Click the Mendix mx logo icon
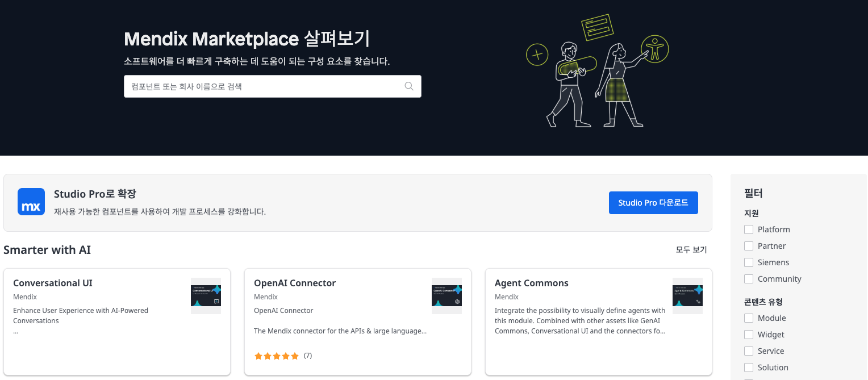 click(x=31, y=202)
